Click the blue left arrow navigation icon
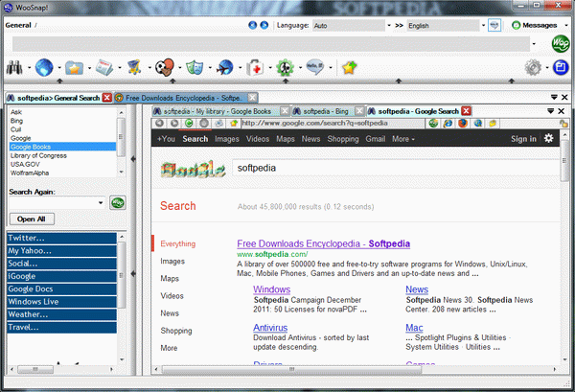This screenshot has height=392, width=575. [252, 25]
